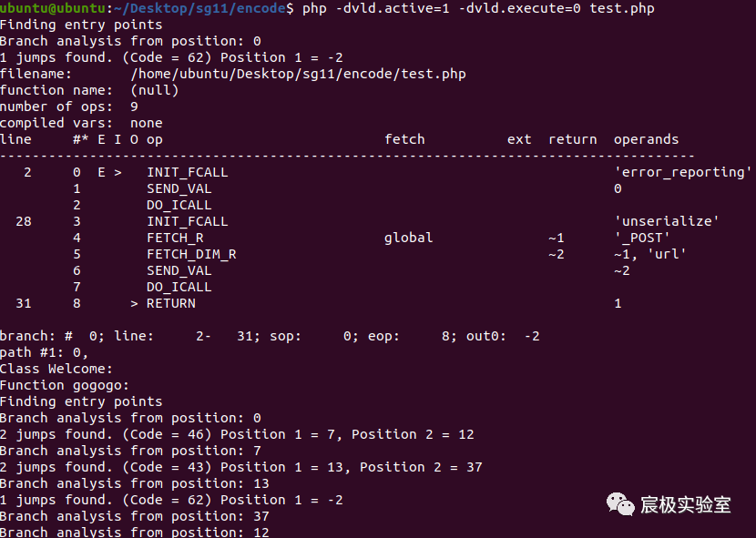Click the 'compiled vars: none' line
Image resolution: width=756 pixels, height=538 pixels.
81,123
